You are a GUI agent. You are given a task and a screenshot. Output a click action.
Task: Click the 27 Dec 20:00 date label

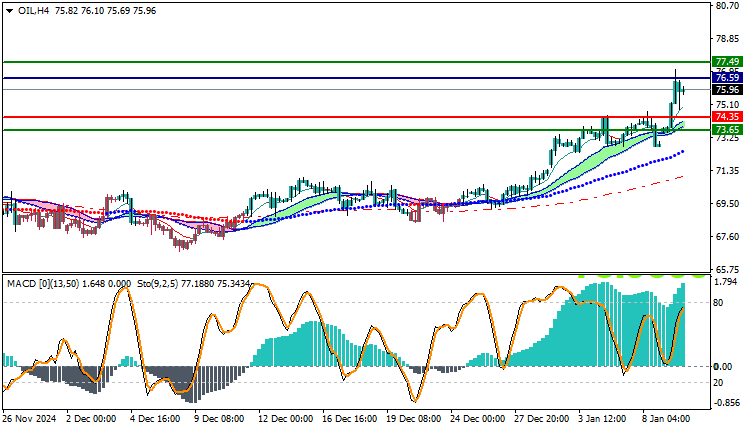pos(542,419)
